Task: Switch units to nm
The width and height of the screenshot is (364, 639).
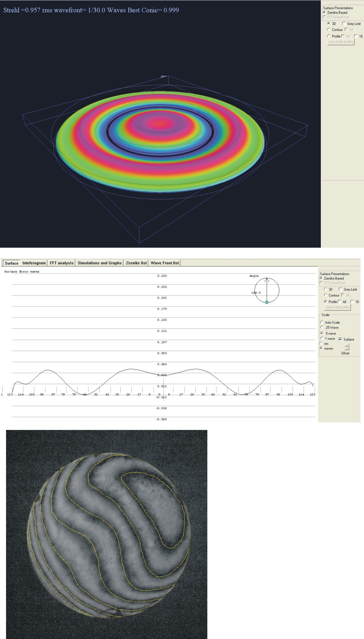Action: [x=321, y=343]
